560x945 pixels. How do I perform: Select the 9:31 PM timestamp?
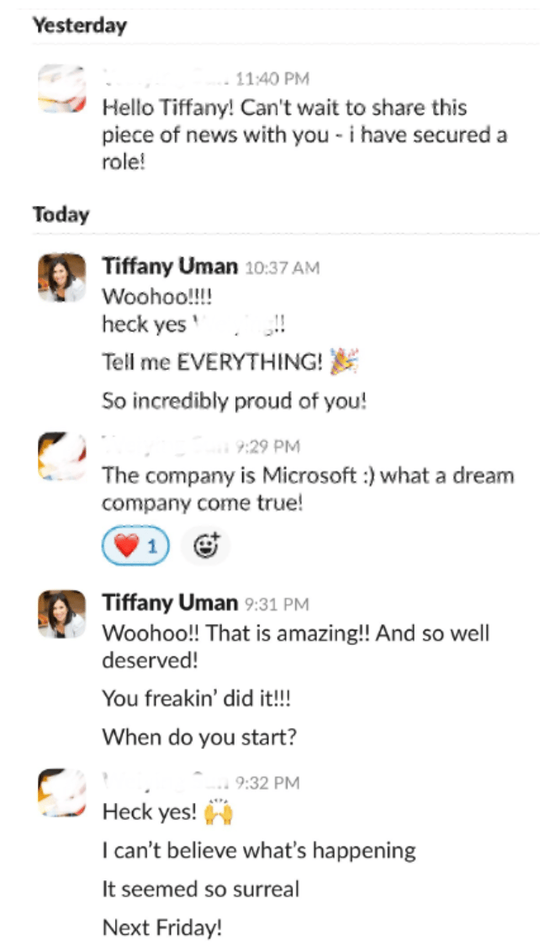coord(277,604)
